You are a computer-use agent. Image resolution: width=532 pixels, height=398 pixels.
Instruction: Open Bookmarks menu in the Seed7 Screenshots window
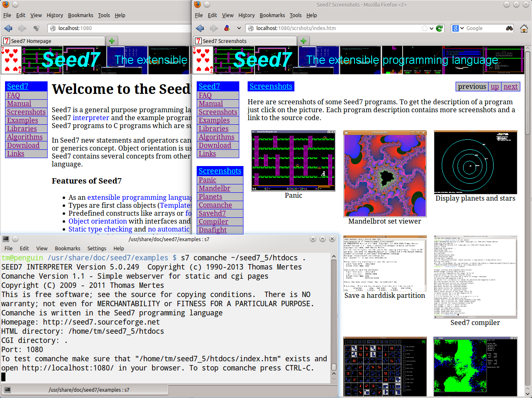coord(272,15)
